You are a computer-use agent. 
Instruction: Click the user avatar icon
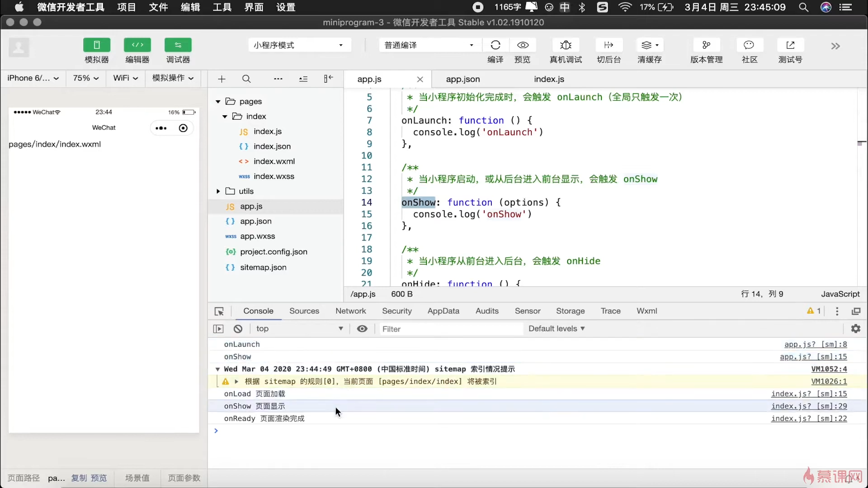pyautogui.click(x=19, y=47)
